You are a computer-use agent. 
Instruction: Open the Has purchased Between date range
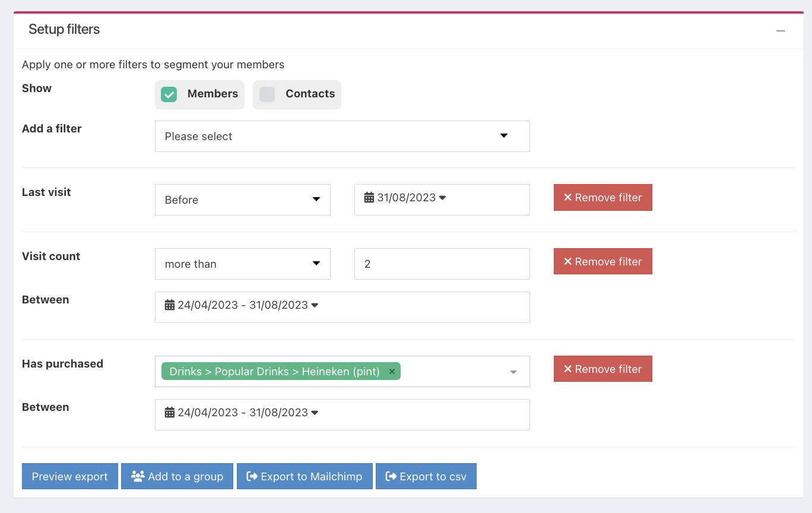click(x=342, y=415)
